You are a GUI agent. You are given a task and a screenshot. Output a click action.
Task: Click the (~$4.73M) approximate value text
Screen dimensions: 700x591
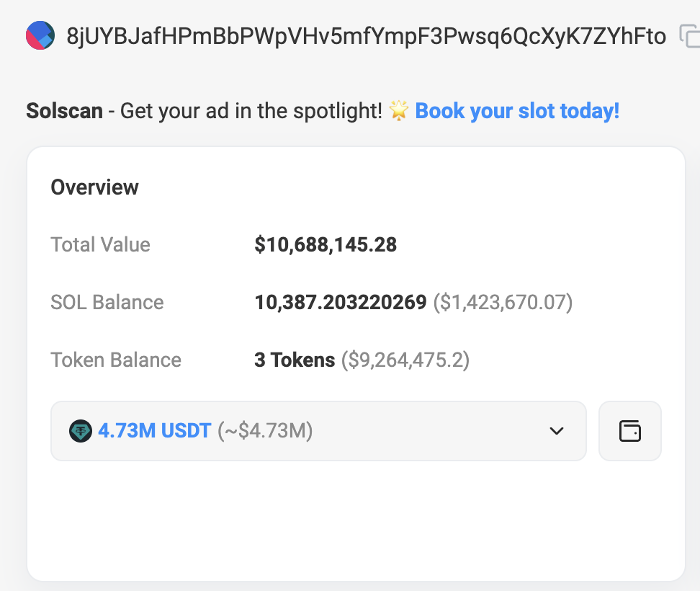pos(264,431)
